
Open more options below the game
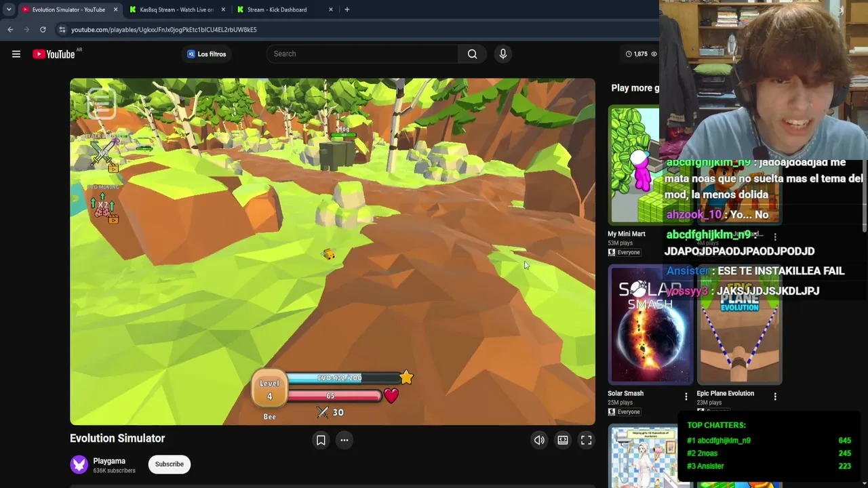coord(344,441)
